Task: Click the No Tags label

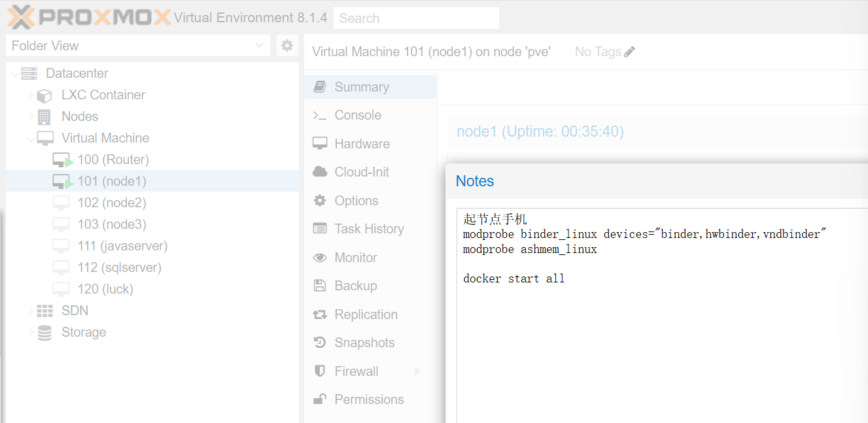Action: (x=598, y=52)
